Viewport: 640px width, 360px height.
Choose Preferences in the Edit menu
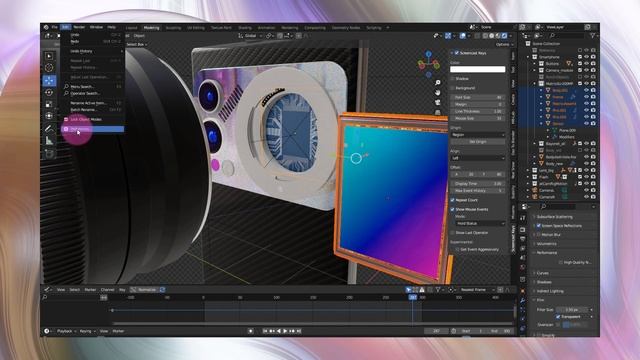click(x=93, y=129)
